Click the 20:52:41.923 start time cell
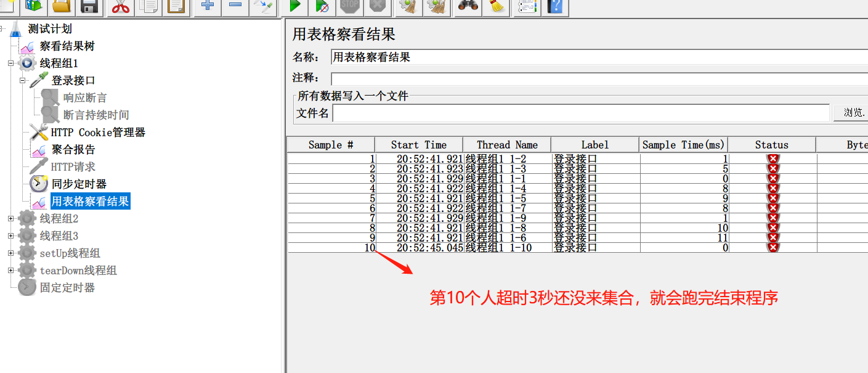The height and width of the screenshot is (373, 868). pos(419,169)
